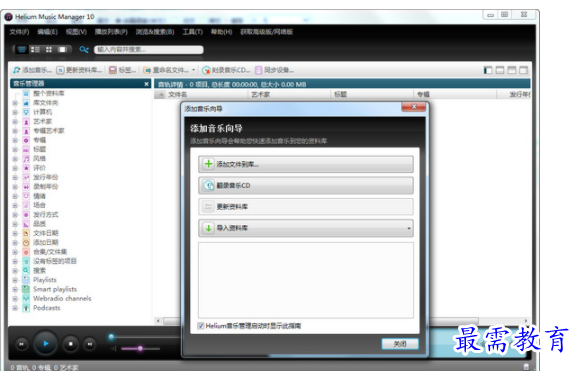The width and height of the screenshot is (577, 371).
Task: Click the 翻录音乐CD button in wizard
Action: [x=305, y=186]
